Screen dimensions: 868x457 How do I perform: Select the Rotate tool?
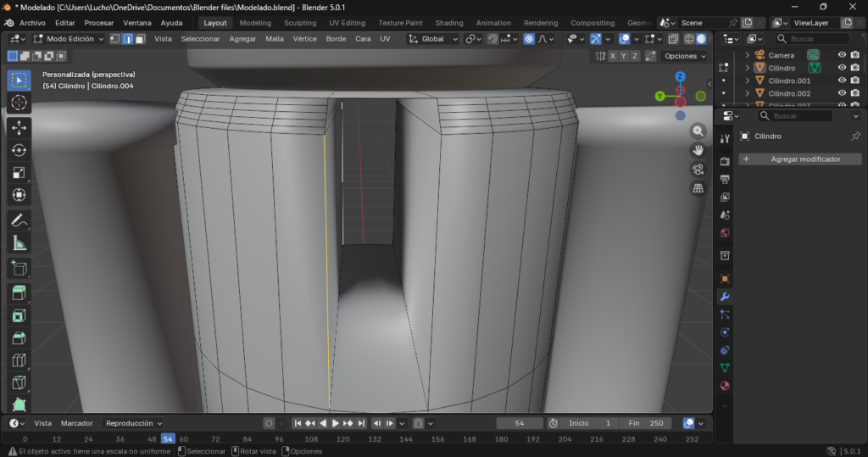pos(19,150)
